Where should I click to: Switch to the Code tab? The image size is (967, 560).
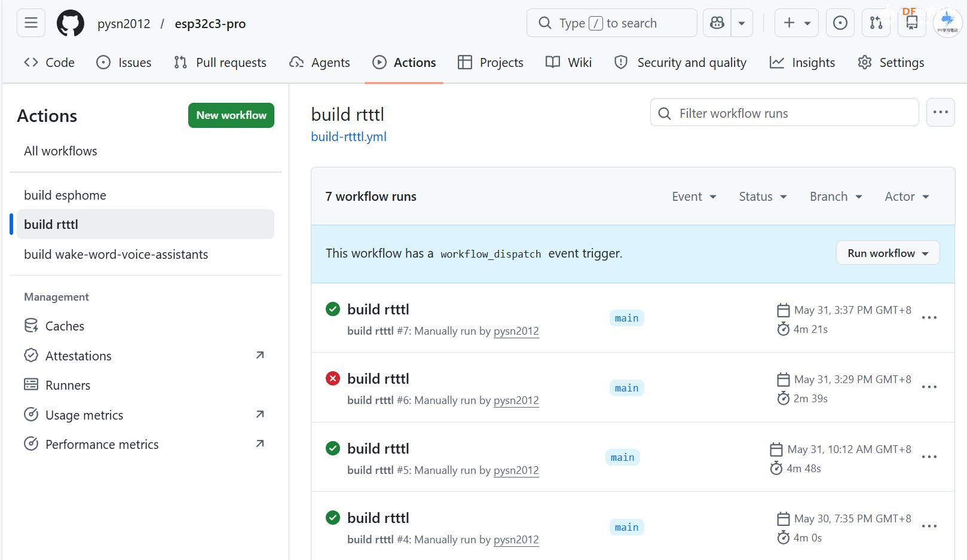point(50,62)
